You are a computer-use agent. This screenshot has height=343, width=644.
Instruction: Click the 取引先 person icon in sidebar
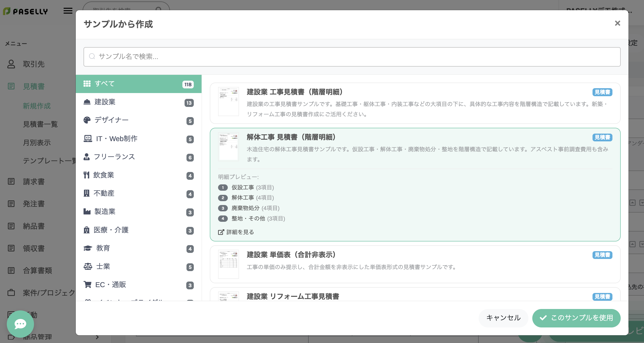tap(11, 64)
